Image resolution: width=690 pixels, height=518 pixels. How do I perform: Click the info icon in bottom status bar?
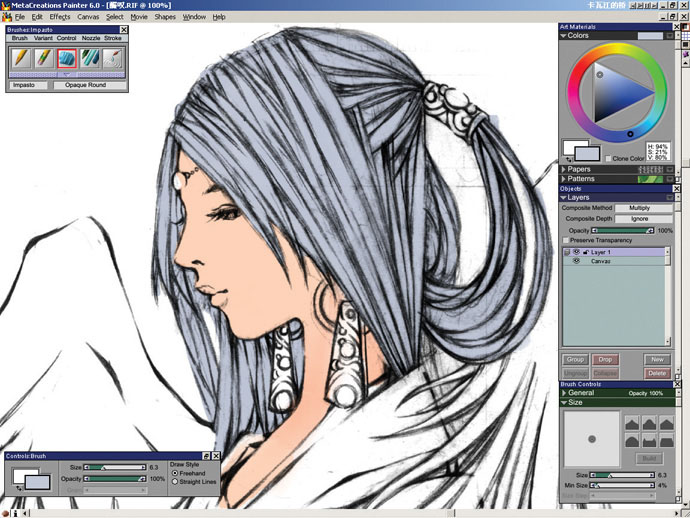coord(15,514)
